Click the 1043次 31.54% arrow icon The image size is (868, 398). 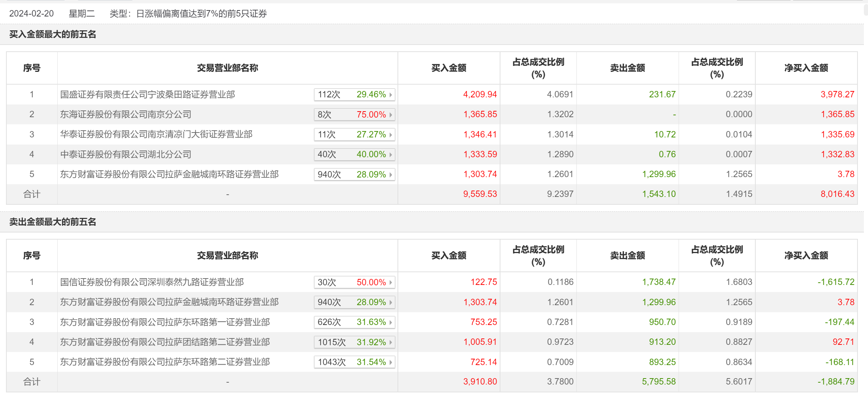click(x=390, y=362)
